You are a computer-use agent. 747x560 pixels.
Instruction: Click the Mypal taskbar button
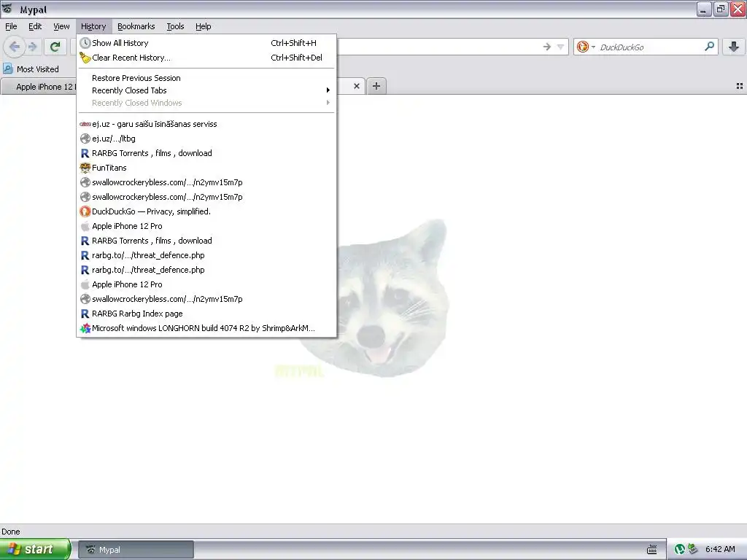tap(136, 550)
